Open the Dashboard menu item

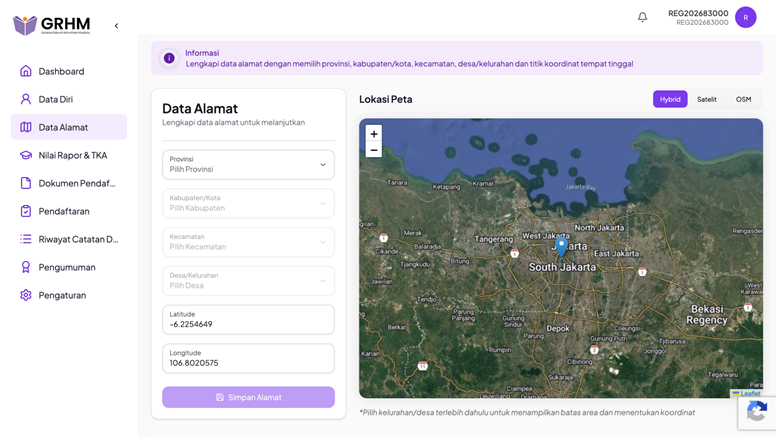pos(69,71)
